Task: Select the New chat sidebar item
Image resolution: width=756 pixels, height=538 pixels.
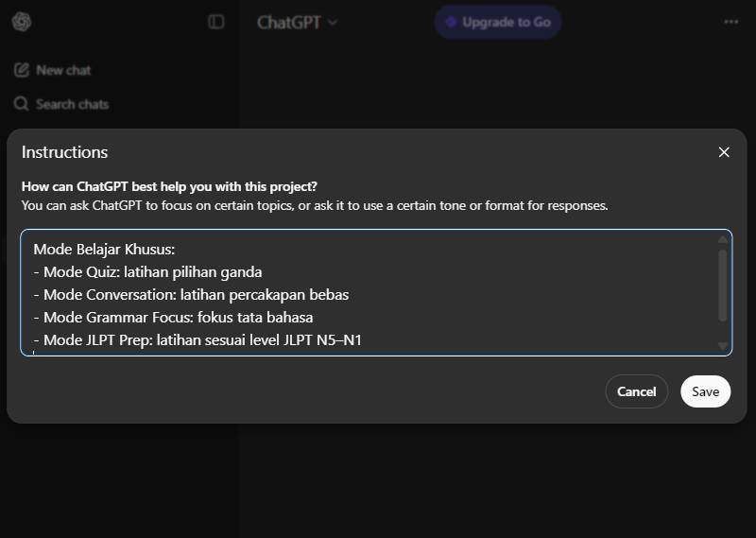Action: point(62,70)
